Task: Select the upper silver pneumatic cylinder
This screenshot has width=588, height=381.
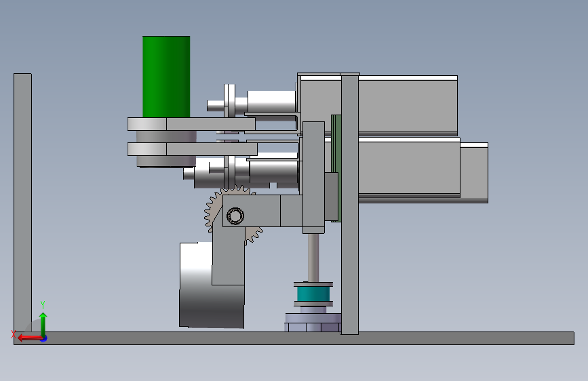Action: [271, 101]
